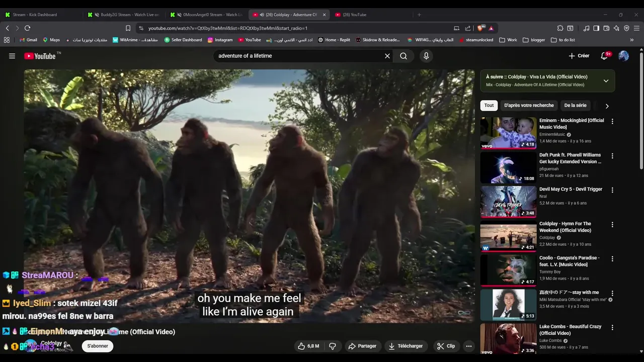Viewport: 644px width, 362px height.
Task: Open the Miki Matsubara stay with me thumbnail
Action: pos(508,305)
